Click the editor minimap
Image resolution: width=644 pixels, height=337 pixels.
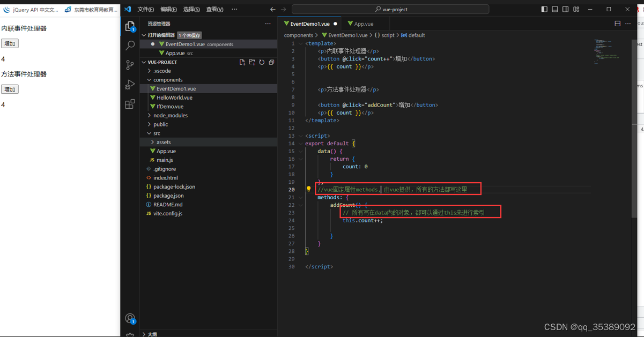pyautogui.click(x=606, y=51)
